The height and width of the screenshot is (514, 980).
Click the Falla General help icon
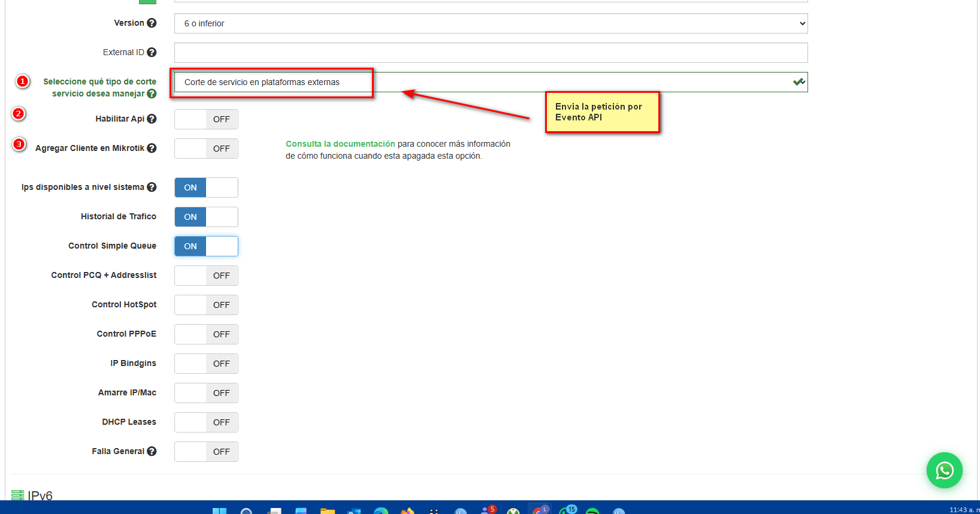(152, 451)
